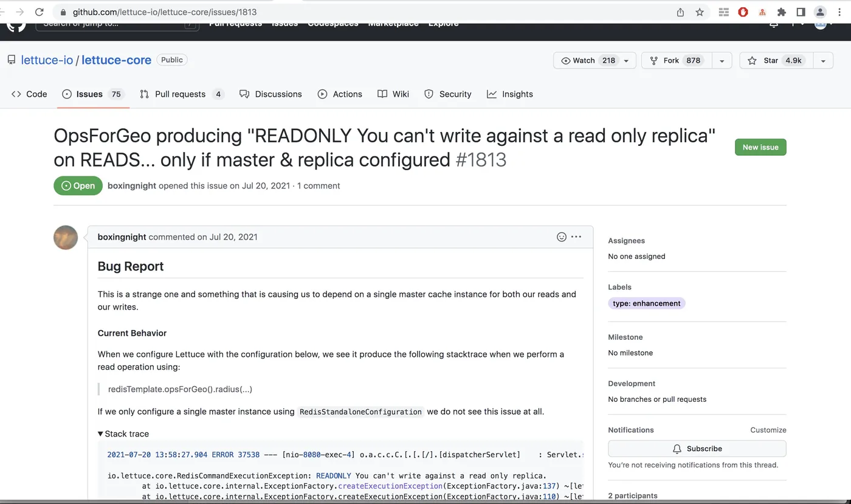Click the type: enhancement label chip
Screen dimensions: 851x504
646,303
